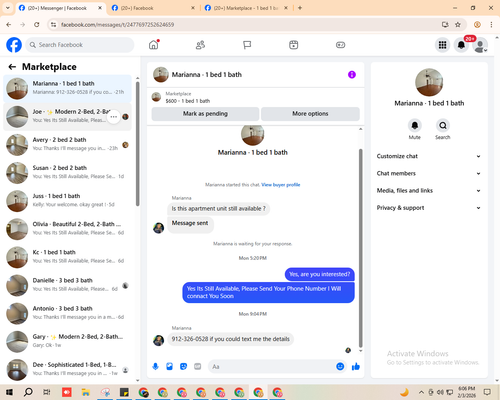Expand the Customize chat section
This screenshot has width=500, height=400.
[429, 156]
